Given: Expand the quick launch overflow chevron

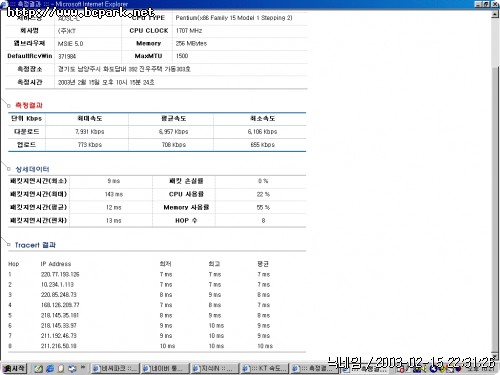Looking at the screenshot, I should click(83, 368).
